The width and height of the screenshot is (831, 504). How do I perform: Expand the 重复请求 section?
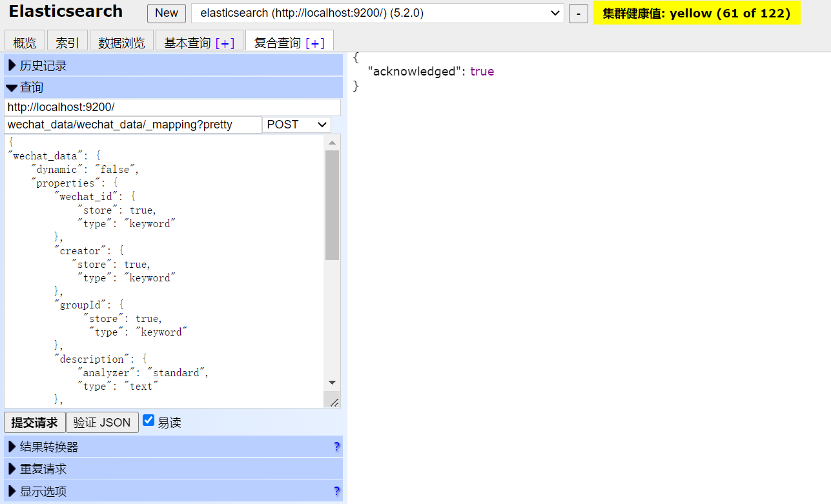(x=174, y=469)
